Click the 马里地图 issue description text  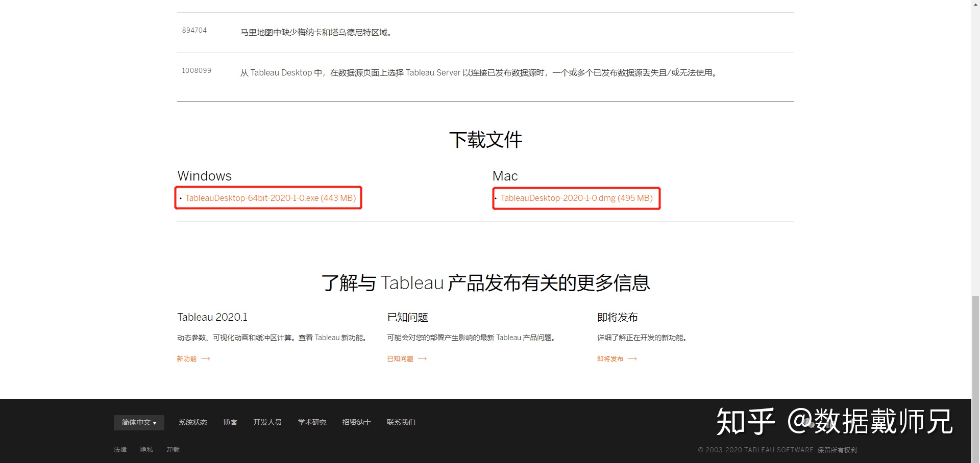316,33
